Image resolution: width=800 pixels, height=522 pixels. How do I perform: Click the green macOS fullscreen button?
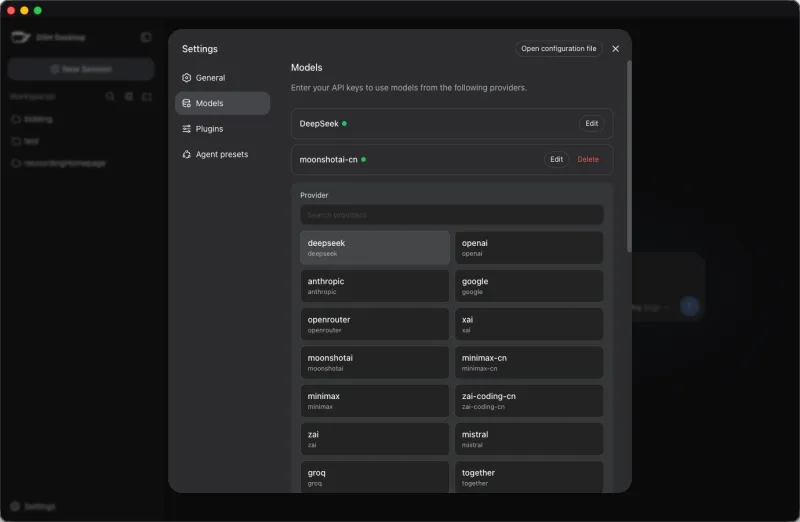pos(38,10)
